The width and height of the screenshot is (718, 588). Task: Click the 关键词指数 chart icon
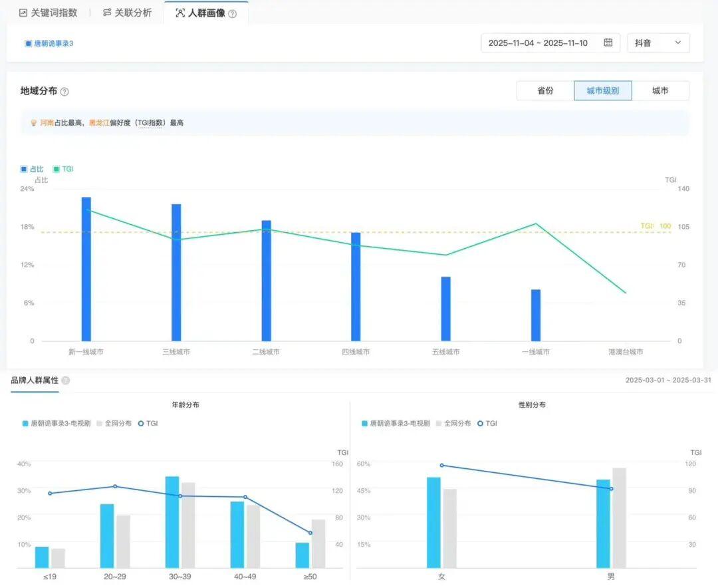point(23,13)
